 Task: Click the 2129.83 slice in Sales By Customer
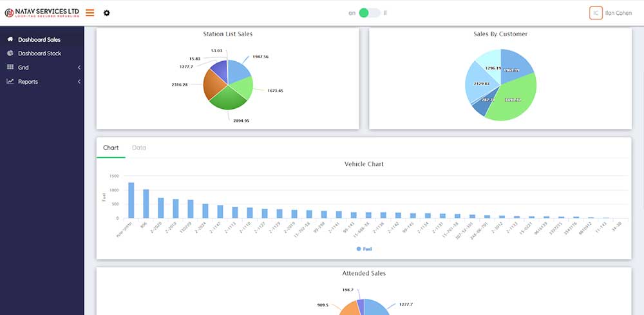pos(481,84)
